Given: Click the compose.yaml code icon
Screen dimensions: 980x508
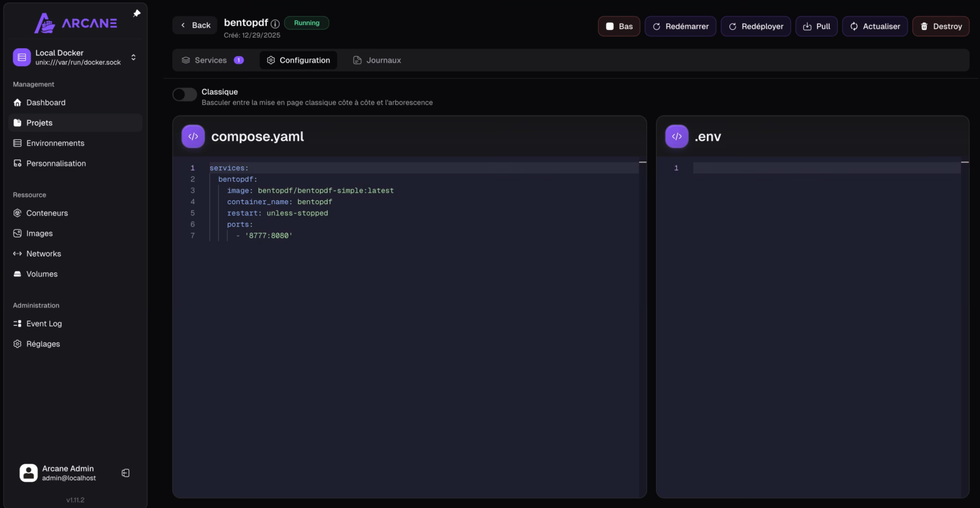Looking at the screenshot, I should coord(193,136).
